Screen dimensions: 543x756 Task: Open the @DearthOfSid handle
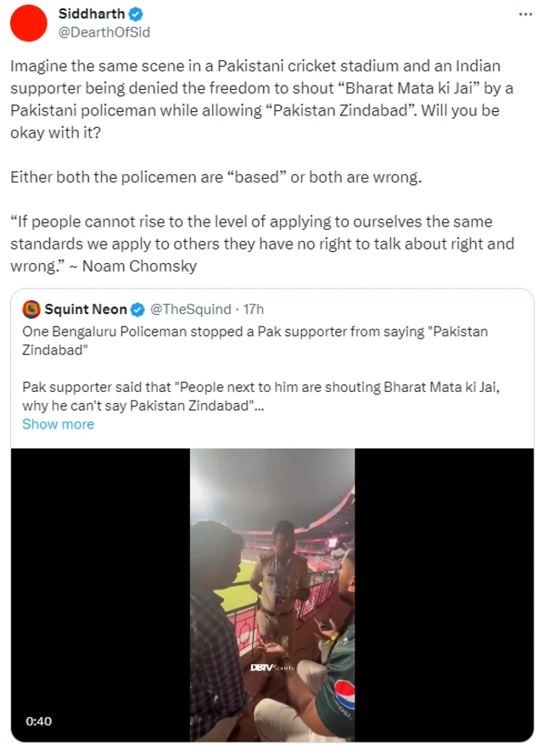point(104,31)
